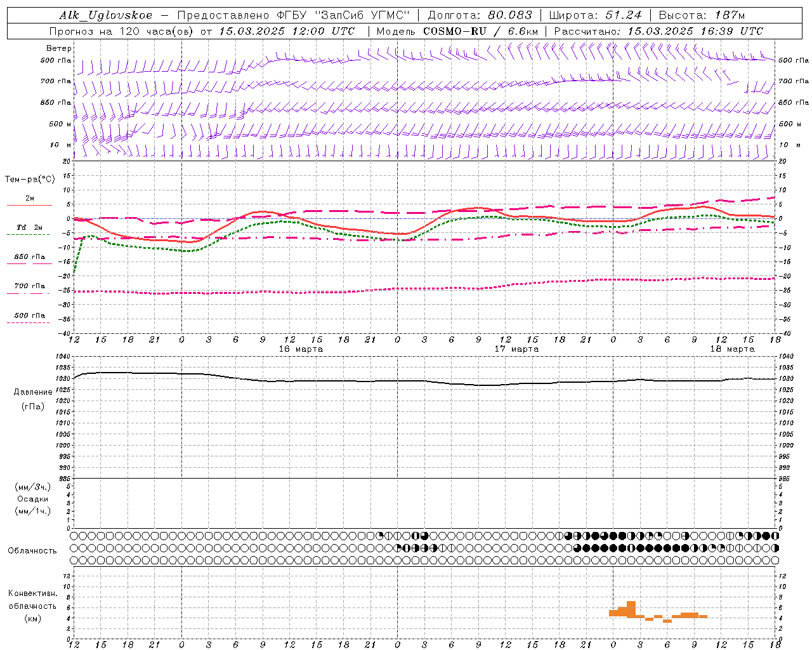Select the '18 марта' date label
This screenshot has height=650, width=812.
click(732, 349)
